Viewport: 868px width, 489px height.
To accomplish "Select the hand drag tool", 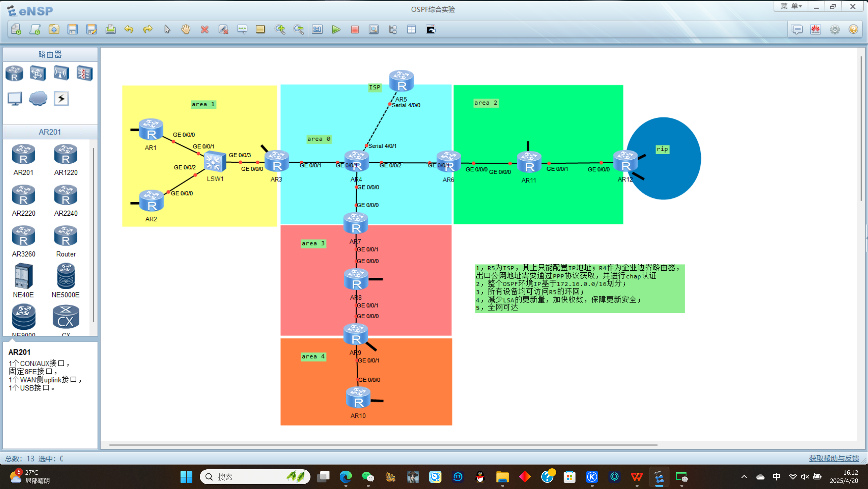I will (x=186, y=30).
